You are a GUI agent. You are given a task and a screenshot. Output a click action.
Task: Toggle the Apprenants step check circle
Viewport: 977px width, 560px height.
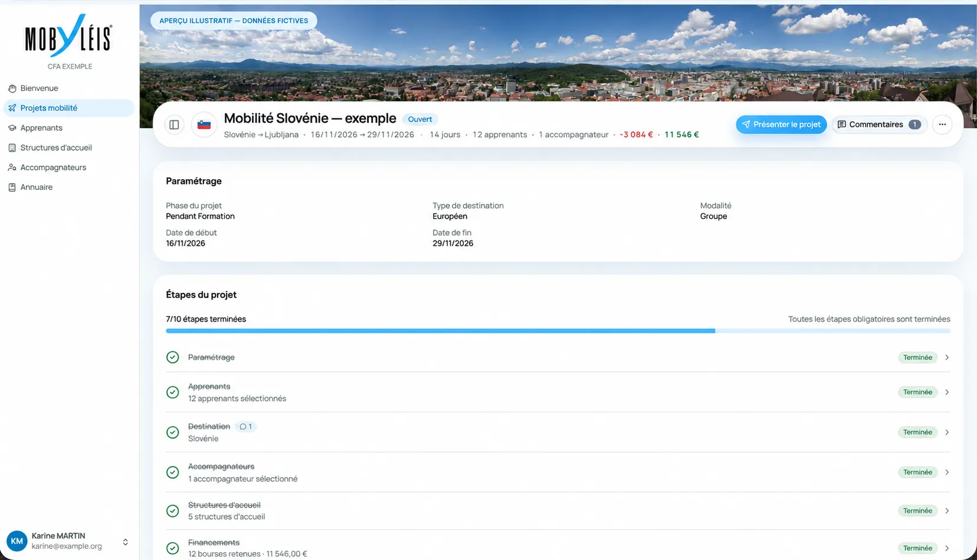coord(173,393)
